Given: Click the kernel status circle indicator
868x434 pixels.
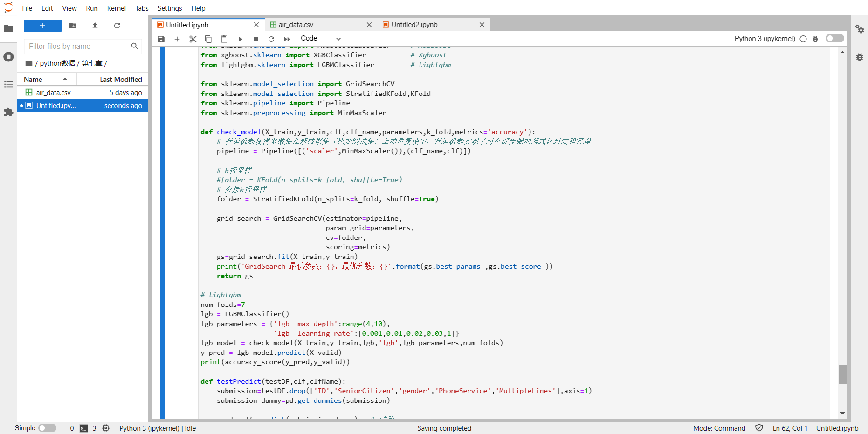Looking at the screenshot, I should 803,39.
